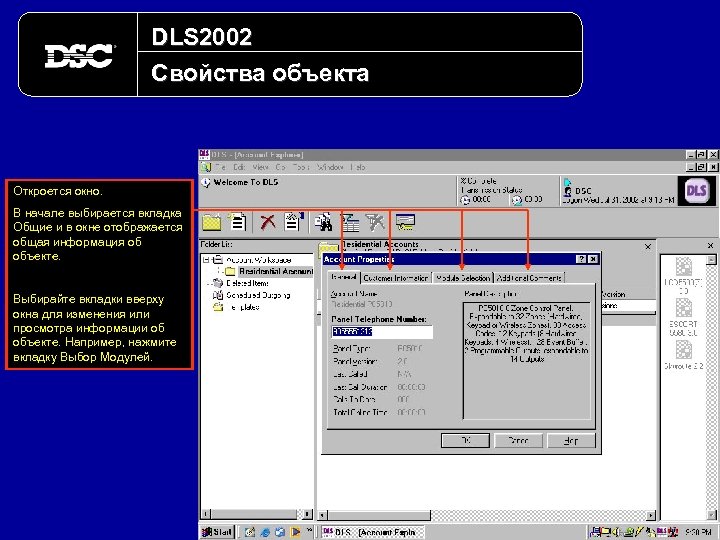Click the Welcome To DLS info icon

(206, 183)
